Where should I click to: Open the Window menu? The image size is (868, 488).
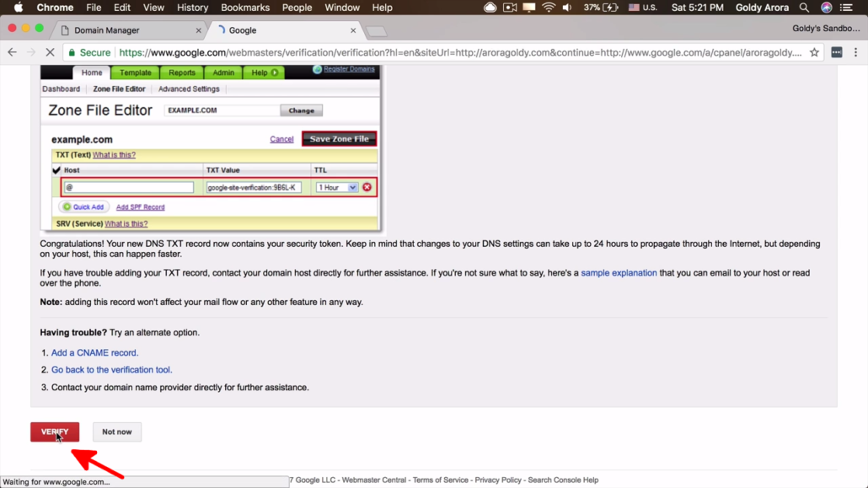(342, 8)
